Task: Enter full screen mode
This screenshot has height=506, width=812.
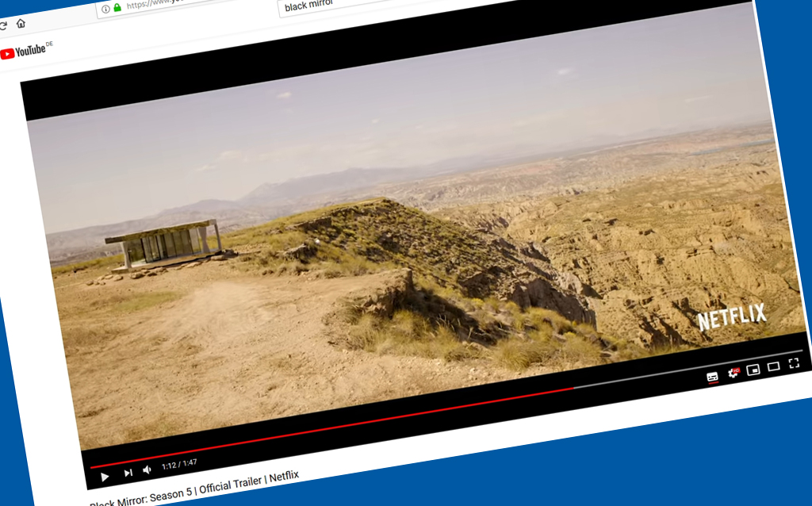Action: 794,363
